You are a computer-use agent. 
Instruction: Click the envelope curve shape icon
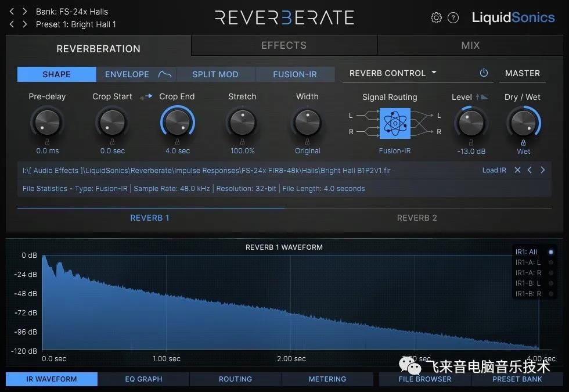(x=165, y=74)
